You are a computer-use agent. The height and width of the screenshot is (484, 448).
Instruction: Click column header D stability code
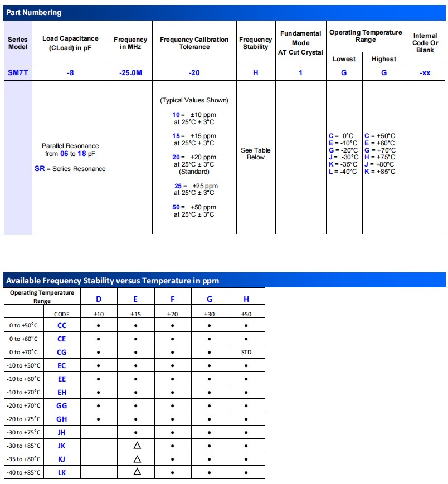[x=99, y=299]
